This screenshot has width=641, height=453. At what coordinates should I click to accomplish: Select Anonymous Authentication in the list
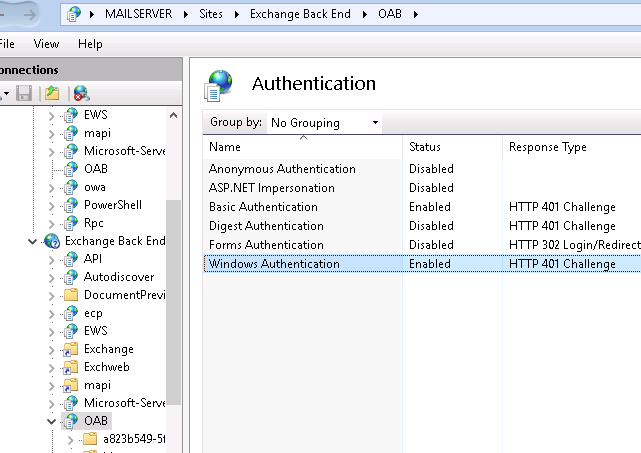(x=282, y=169)
